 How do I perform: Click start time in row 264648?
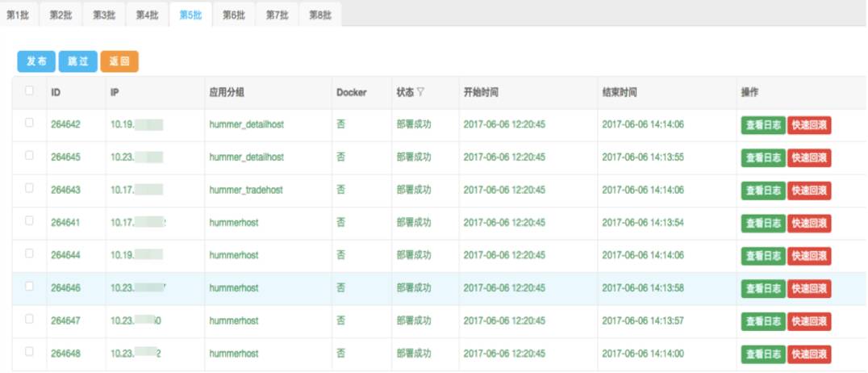(x=504, y=354)
